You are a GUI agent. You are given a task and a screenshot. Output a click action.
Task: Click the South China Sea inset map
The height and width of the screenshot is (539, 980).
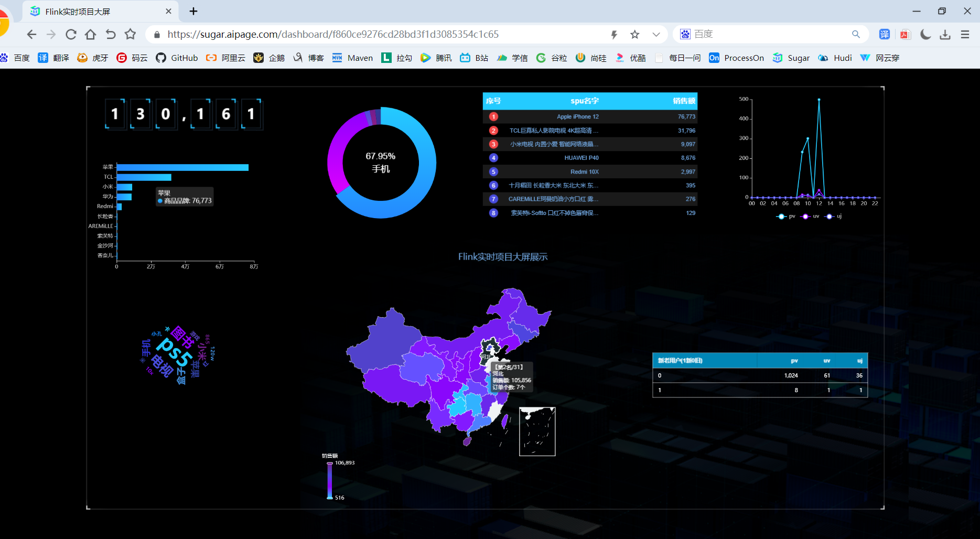pyautogui.click(x=537, y=432)
